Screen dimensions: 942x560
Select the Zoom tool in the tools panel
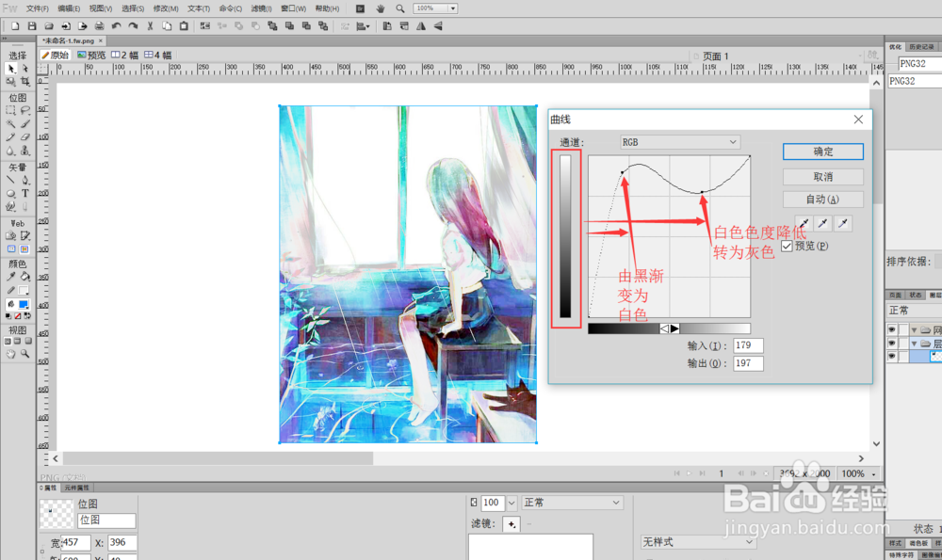coord(25,354)
